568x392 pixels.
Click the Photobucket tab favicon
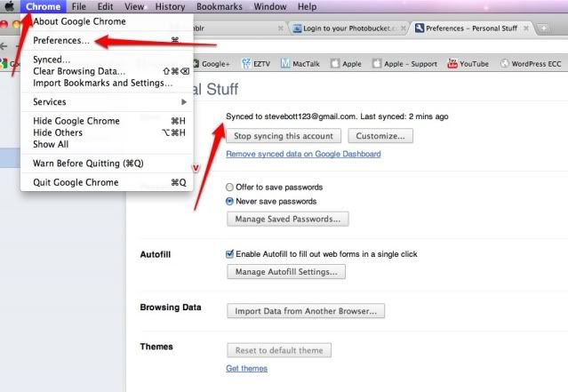click(297, 28)
